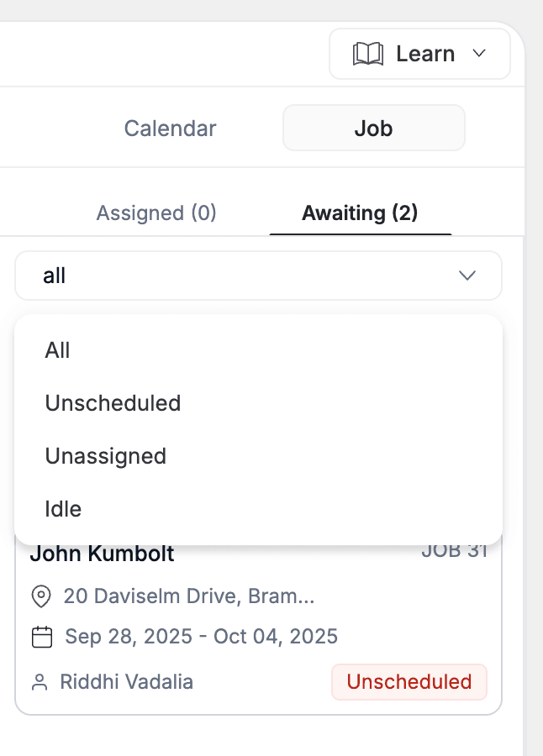Click the dropdown arrow on the all filter
Image resolution: width=543 pixels, height=756 pixels.
(469, 275)
